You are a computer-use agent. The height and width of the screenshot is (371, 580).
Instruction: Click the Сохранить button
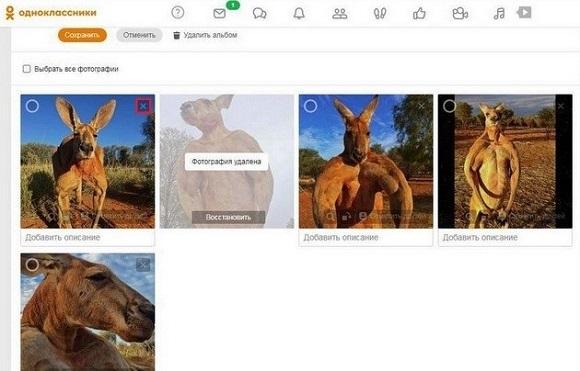[x=82, y=35]
